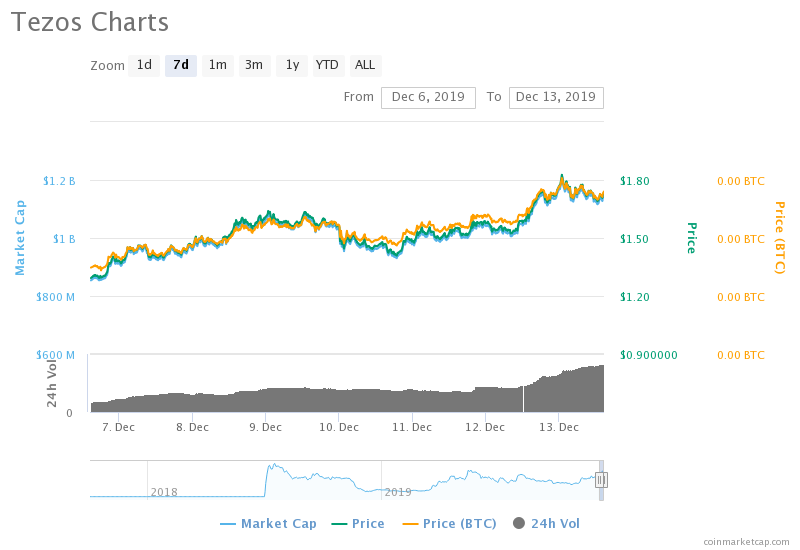Viewport: 800px width, 550px height.
Task: Click the To date field
Action: pos(556,97)
